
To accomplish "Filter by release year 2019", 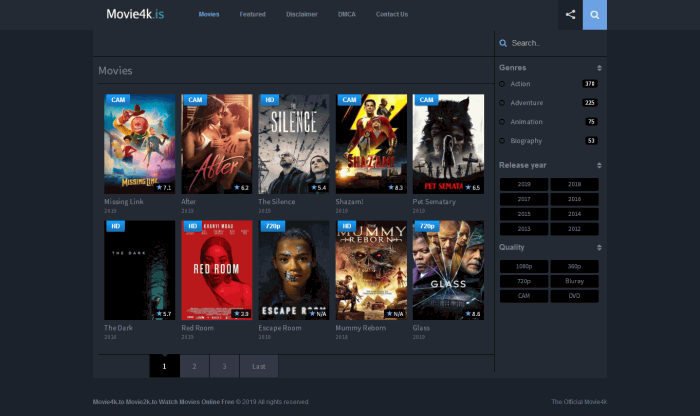I will coord(524,184).
